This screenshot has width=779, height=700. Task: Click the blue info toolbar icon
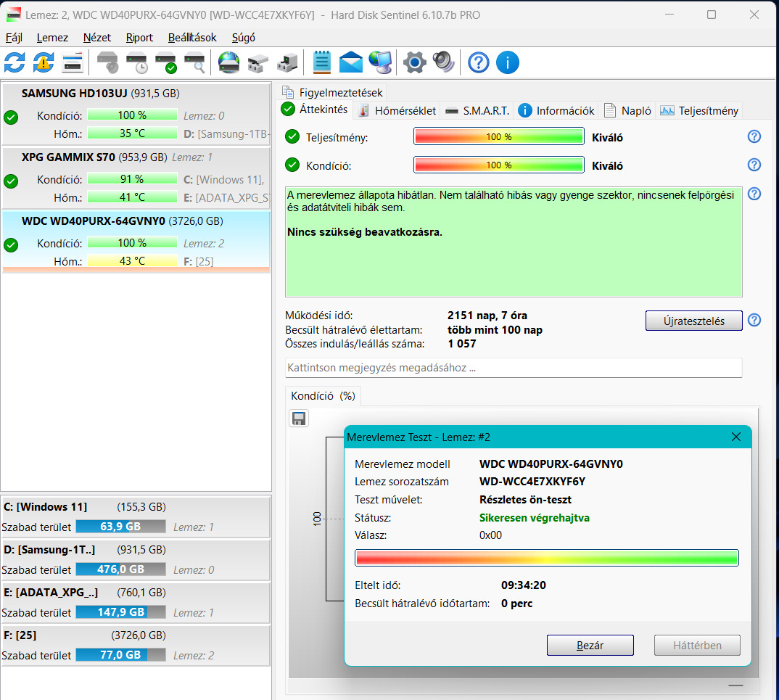pyautogui.click(x=508, y=63)
